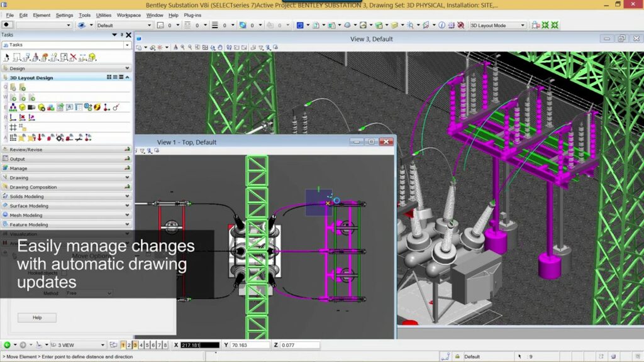Open the Plug-ins menu
The height and width of the screenshot is (362, 644).
pyautogui.click(x=192, y=15)
